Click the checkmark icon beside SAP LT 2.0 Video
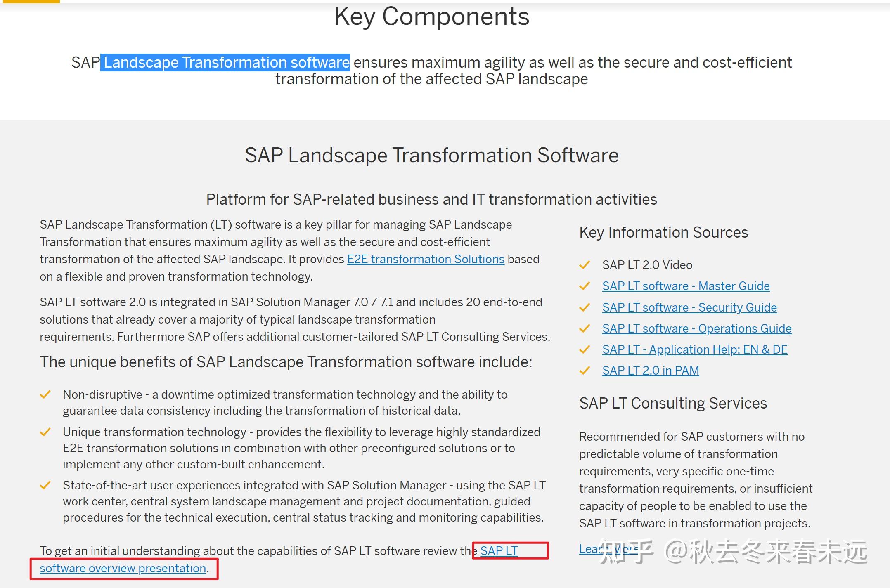Screen dimensions: 890x588 click(x=585, y=265)
